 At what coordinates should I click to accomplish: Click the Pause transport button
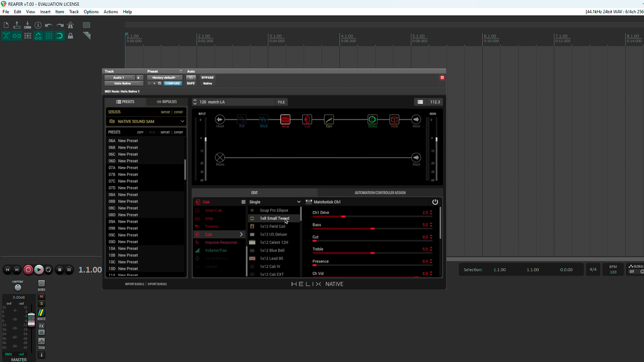69,270
